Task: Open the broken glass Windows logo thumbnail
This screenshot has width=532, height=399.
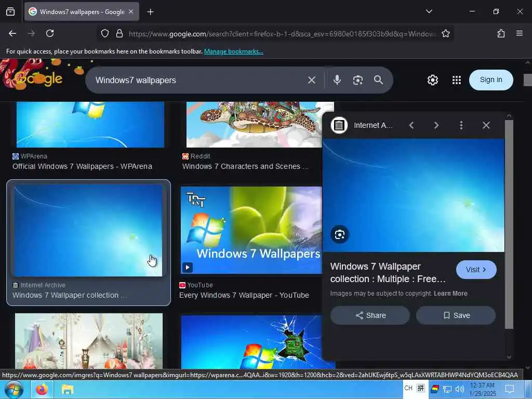Action: point(251,342)
